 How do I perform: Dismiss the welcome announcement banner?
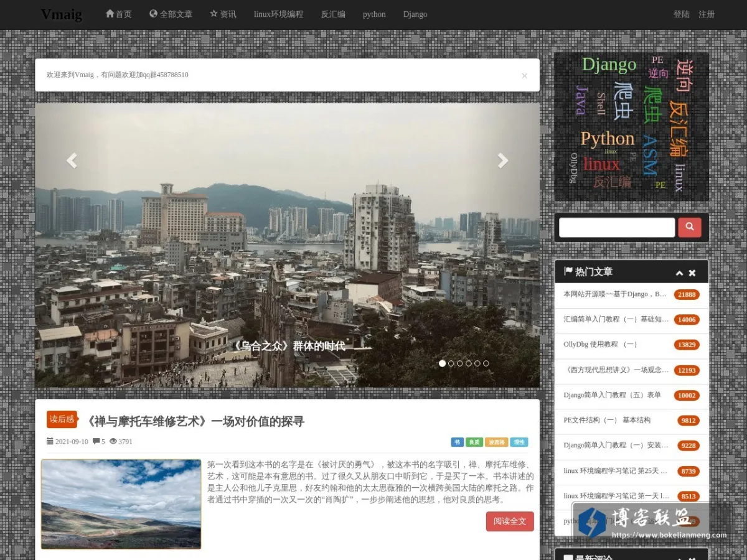pyautogui.click(x=524, y=75)
